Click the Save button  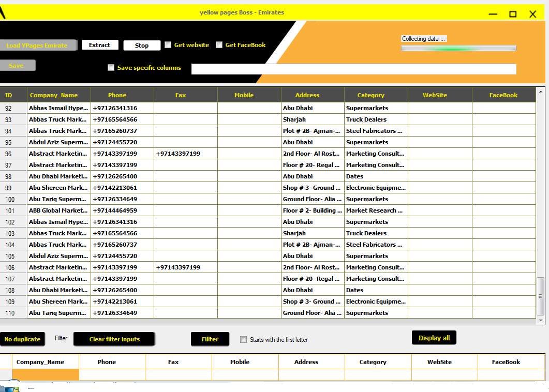(17, 66)
